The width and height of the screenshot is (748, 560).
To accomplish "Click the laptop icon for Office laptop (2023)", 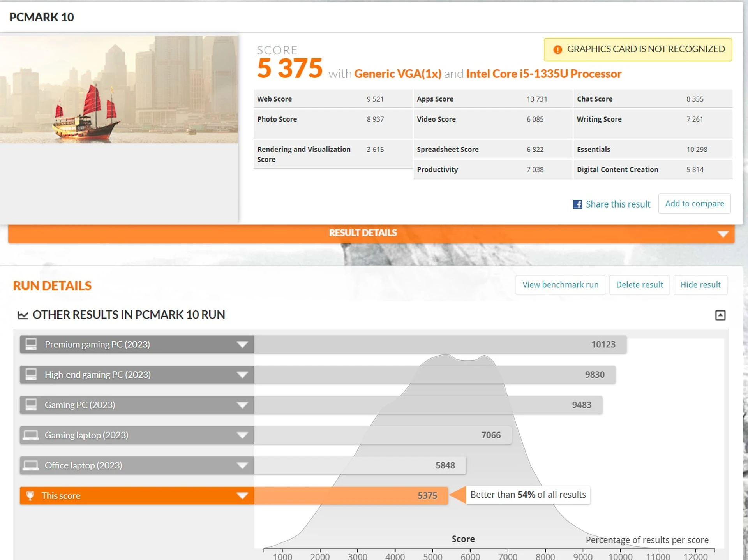I will point(31,465).
